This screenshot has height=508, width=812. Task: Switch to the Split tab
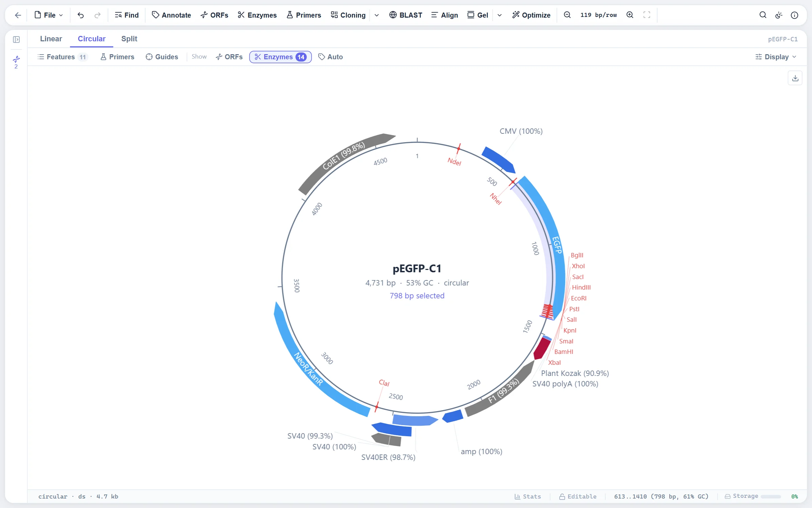point(129,39)
